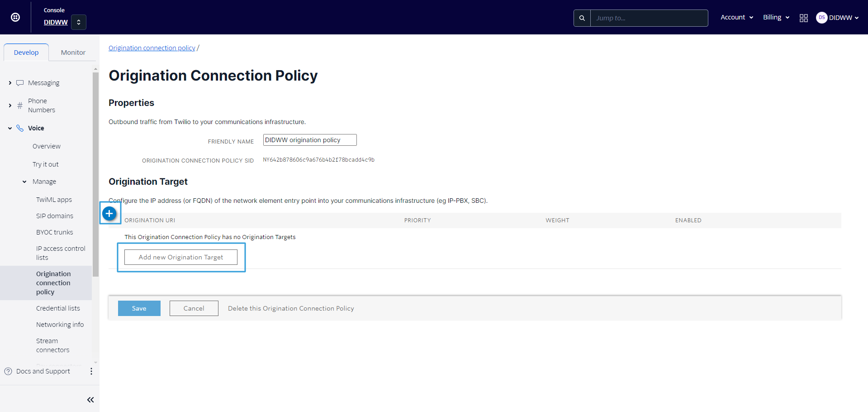Click the Phone Numbers hash icon
Screen dimensions: 868x412
click(20, 105)
